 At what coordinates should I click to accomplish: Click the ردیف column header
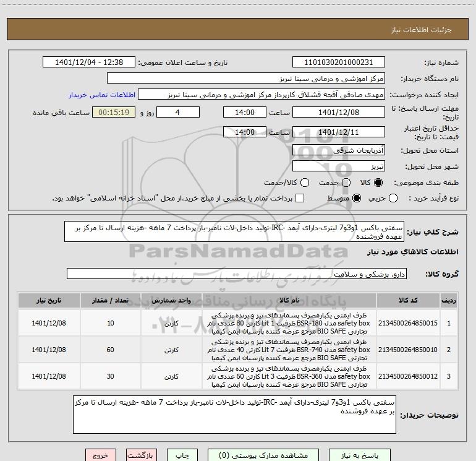[x=448, y=300]
